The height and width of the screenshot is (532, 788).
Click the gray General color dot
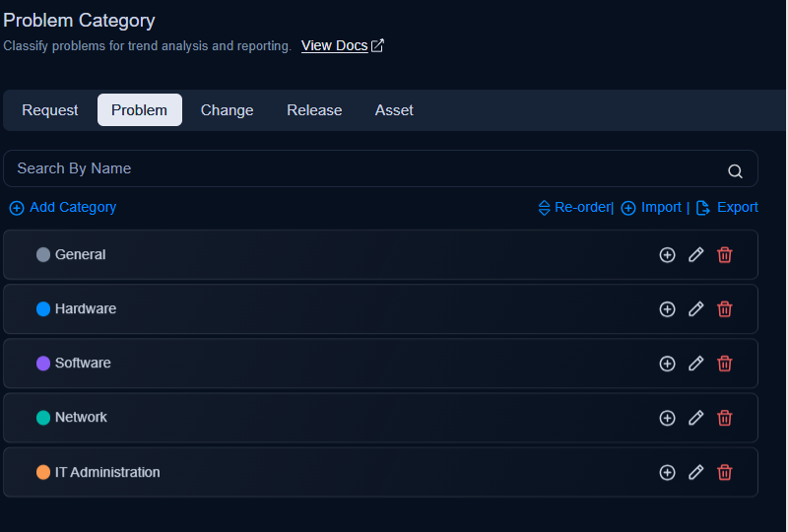pyautogui.click(x=43, y=254)
